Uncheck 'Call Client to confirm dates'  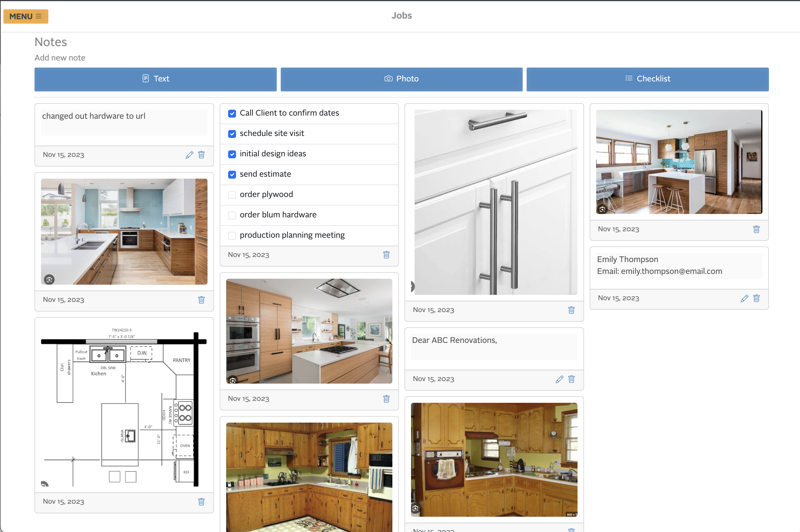pyautogui.click(x=232, y=113)
